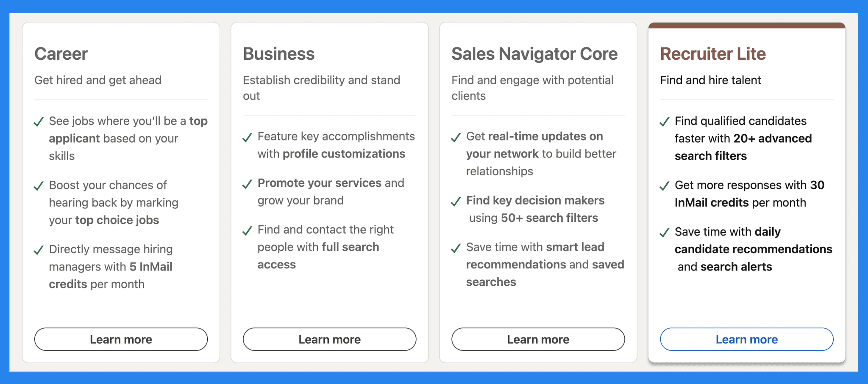This screenshot has width=868, height=384.
Task: Click Learn more under the Career plan
Action: click(x=121, y=339)
